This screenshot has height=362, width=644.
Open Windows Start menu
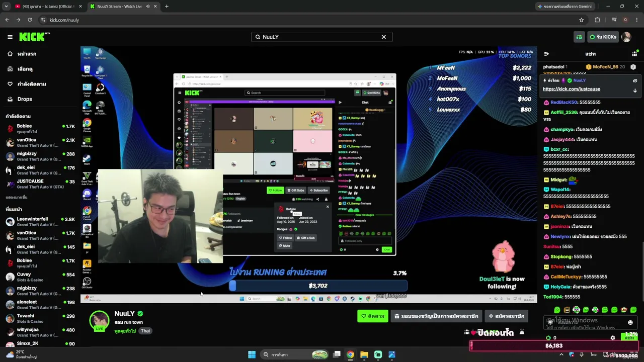252,354
